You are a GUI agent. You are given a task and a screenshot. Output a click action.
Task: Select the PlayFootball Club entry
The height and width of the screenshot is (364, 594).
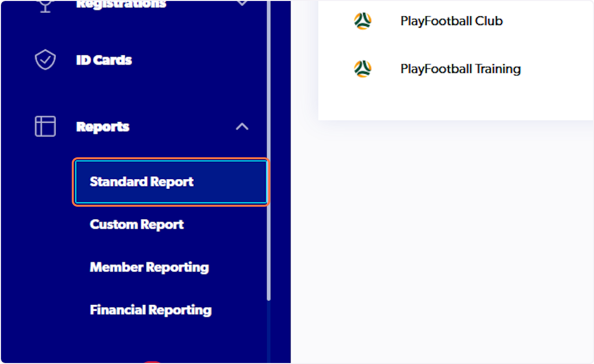tap(451, 21)
